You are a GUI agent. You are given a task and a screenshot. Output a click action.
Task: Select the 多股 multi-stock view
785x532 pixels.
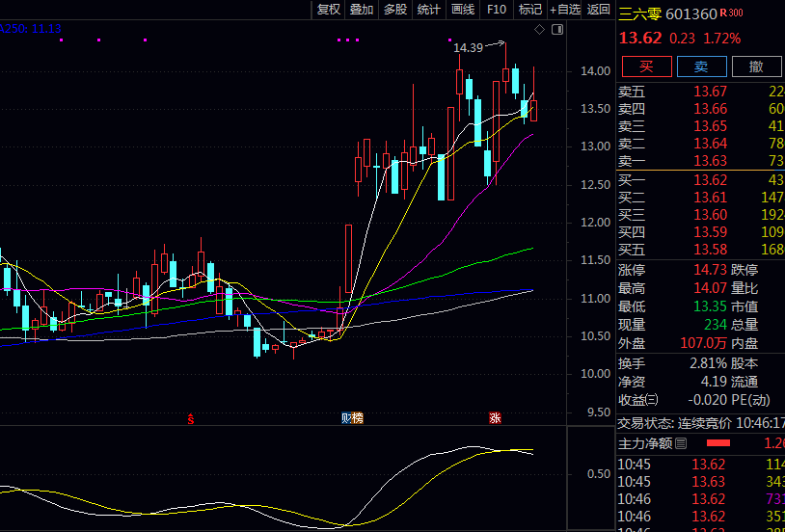point(394,10)
